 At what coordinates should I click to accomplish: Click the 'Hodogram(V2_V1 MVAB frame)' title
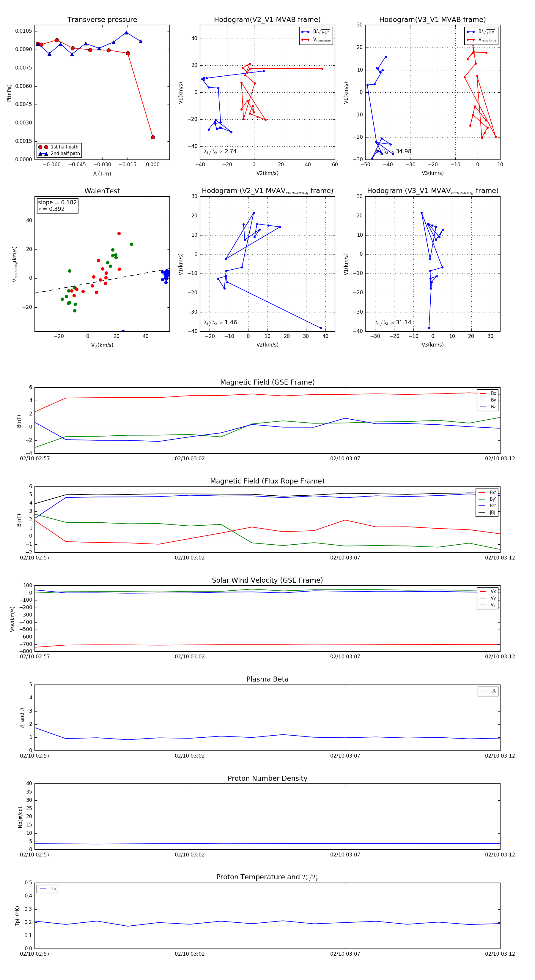pos(267,20)
